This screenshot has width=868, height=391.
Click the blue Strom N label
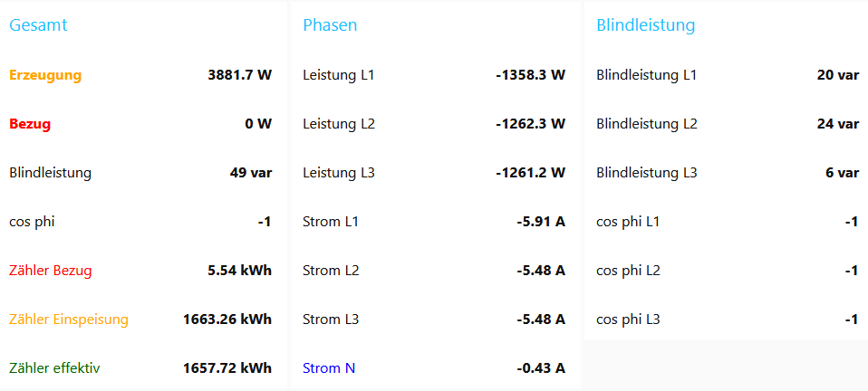pos(329,368)
